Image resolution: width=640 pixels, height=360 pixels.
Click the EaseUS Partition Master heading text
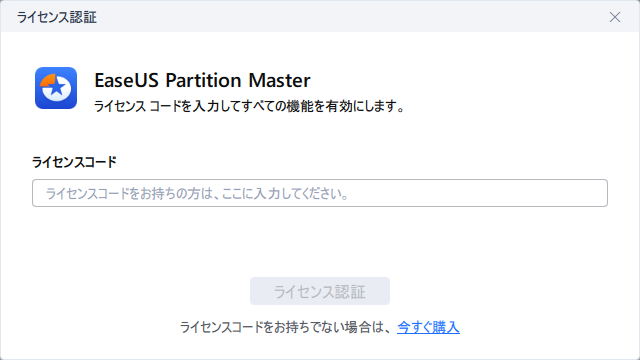click(202, 80)
